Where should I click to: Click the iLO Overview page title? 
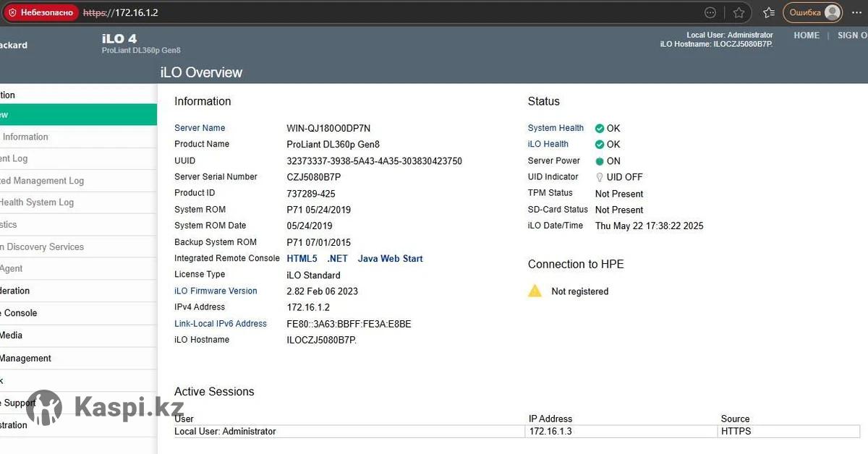point(201,72)
